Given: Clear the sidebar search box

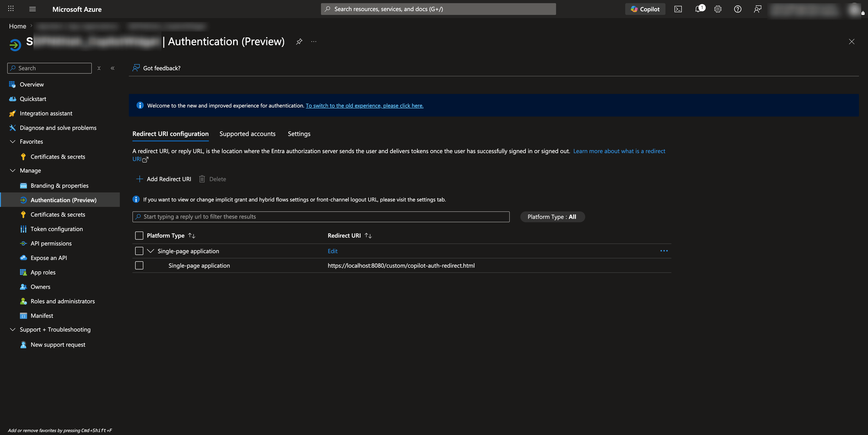Looking at the screenshot, I should 99,68.
